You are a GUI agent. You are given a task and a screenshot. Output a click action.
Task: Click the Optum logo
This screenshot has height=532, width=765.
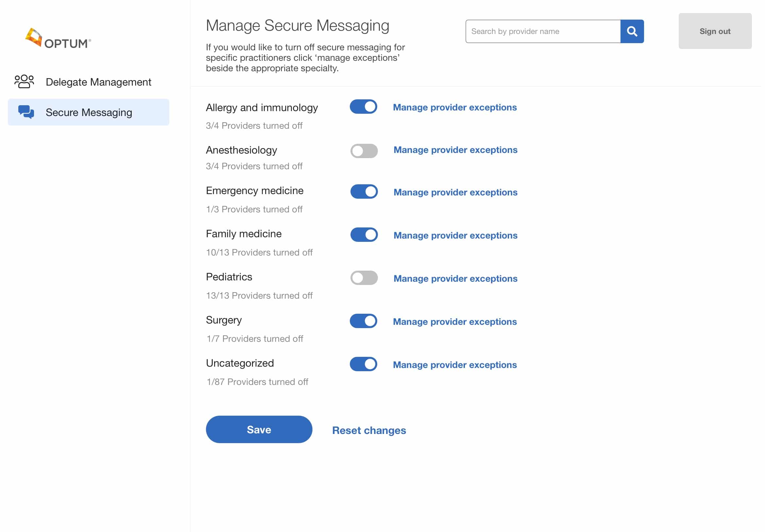58,38
